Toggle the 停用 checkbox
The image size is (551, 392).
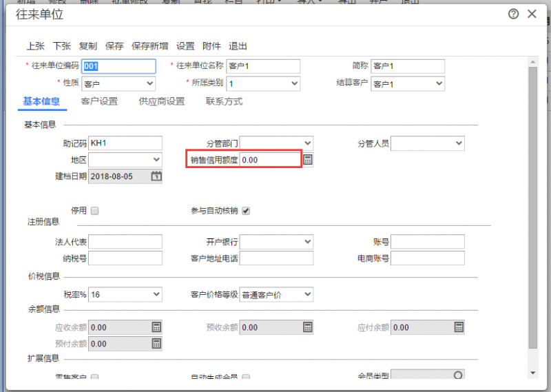(94, 211)
